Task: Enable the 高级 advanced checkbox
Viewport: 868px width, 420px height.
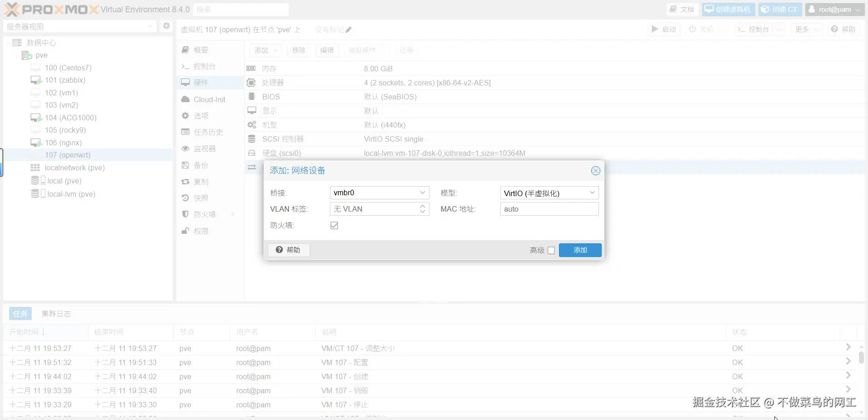Action: pyautogui.click(x=551, y=250)
